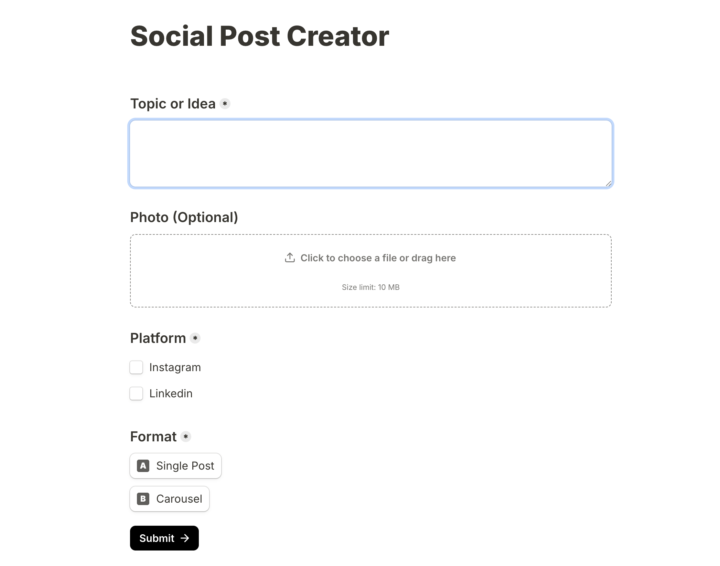
Task: Open file chooser via 'Click to choose a file'
Action: pyautogui.click(x=378, y=258)
